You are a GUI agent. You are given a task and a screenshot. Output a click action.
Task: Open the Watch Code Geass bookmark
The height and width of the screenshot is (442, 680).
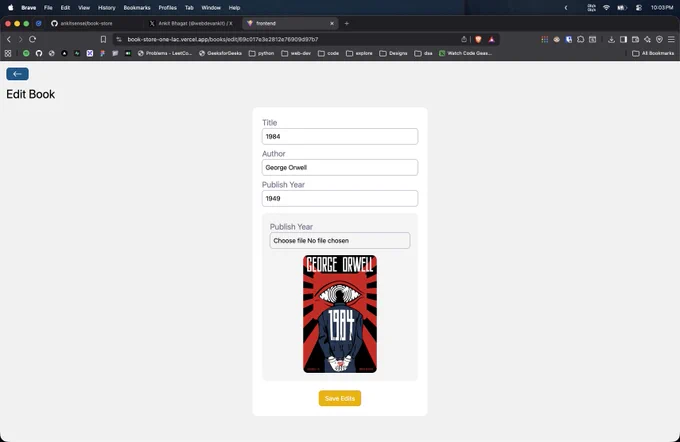pos(465,53)
